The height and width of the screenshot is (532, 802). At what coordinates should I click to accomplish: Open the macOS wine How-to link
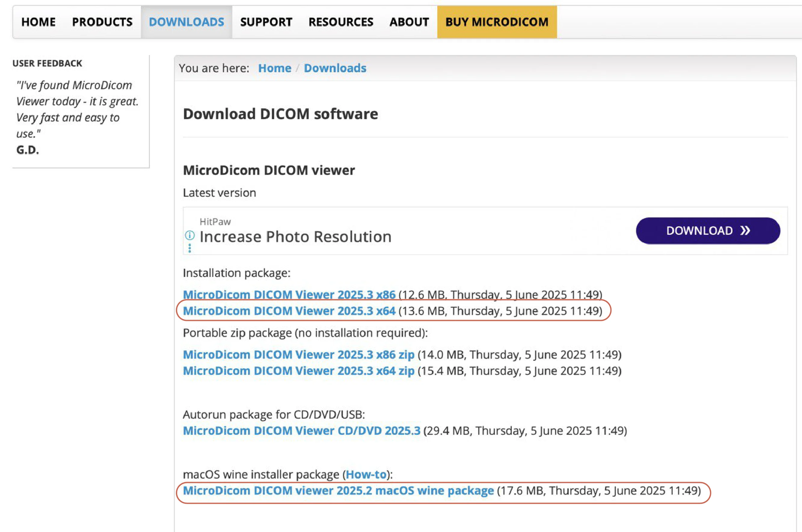pos(366,474)
